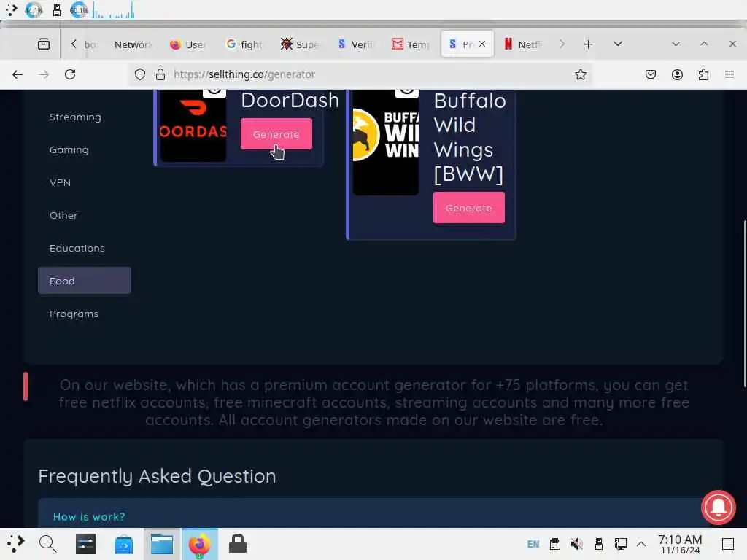Open the removable devices tray icon
747x560 pixels.
coord(599,544)
